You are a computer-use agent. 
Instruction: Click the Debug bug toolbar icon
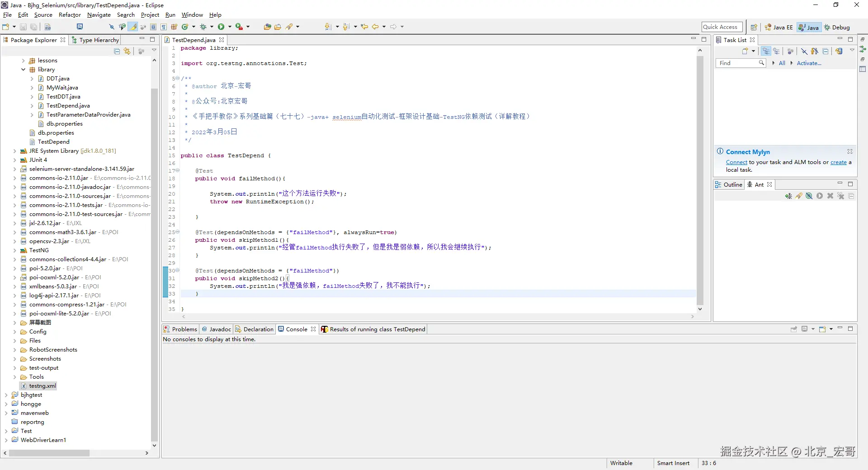click(x=203, y=27)
